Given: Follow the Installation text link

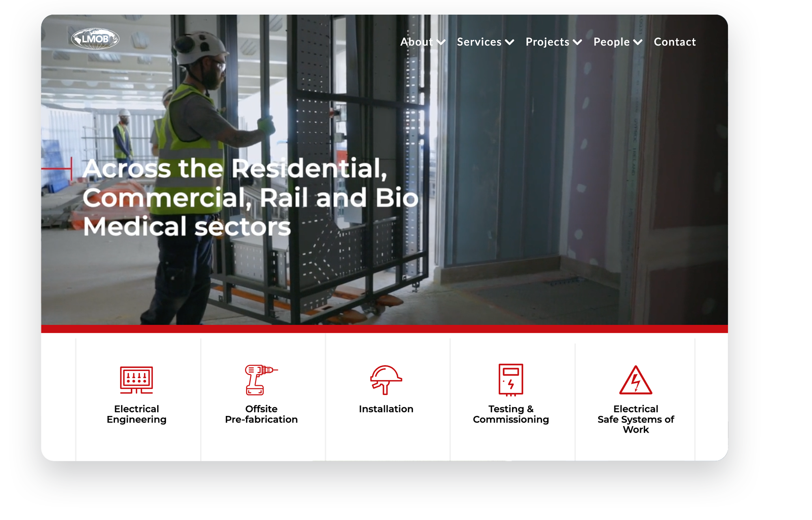Looking at the screenshot, I should 386,409.
